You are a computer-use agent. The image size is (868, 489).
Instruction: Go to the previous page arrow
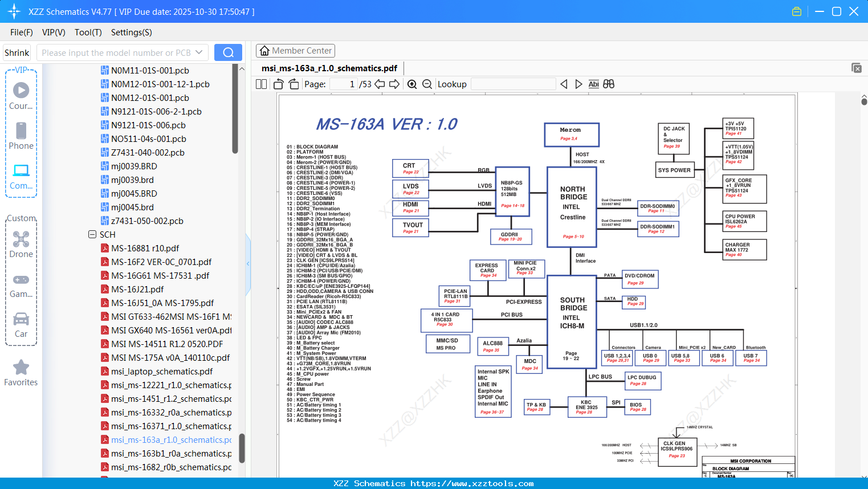[380, 84]
